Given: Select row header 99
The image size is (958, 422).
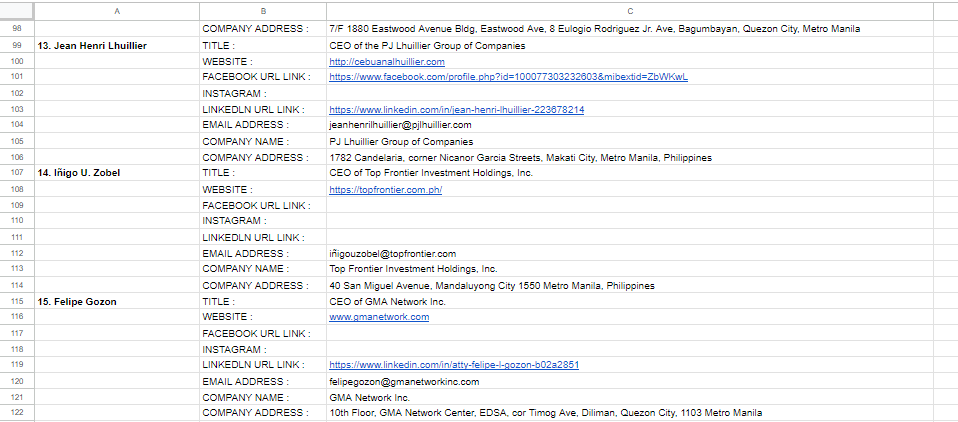Looking at the screenshot, I should coord(17,46).
